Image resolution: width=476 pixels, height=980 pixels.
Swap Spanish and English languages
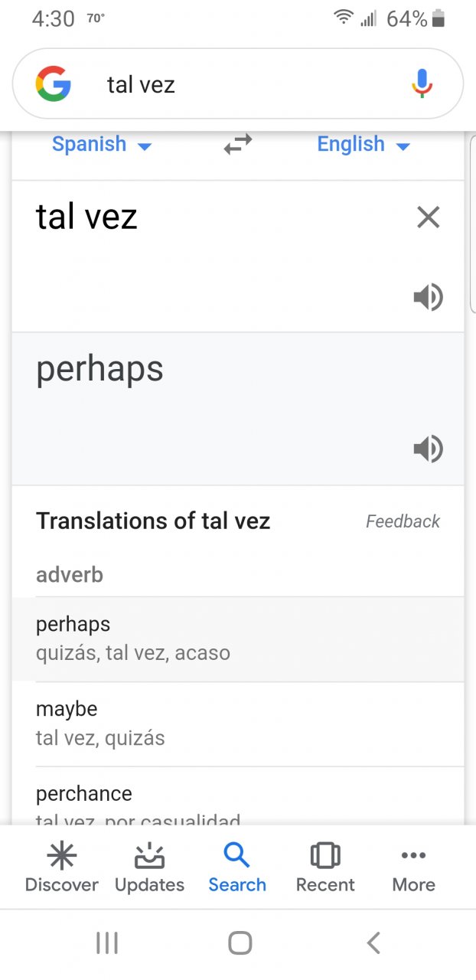point(237,145)
